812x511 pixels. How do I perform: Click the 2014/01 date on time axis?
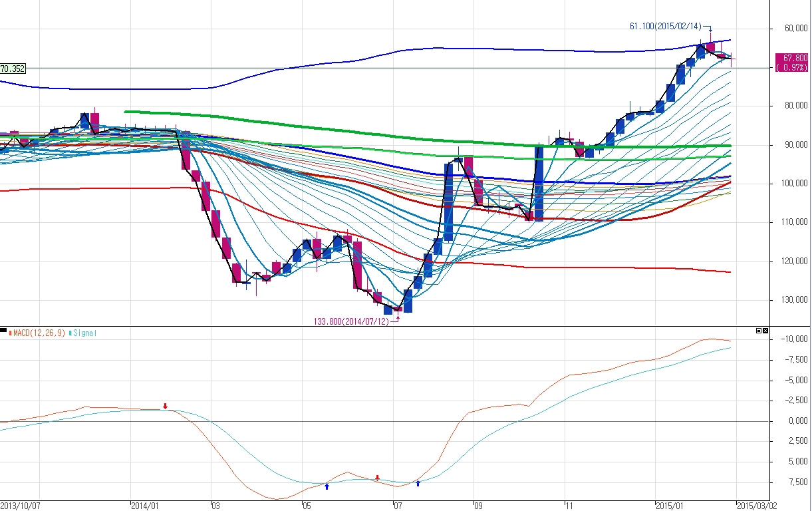(x=144, y=505)
